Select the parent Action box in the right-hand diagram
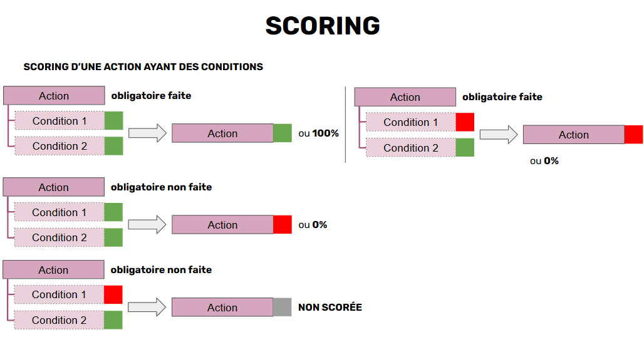The width and height of the screenshot is (644, 337). pyautogui.click(x=405, y=97)
